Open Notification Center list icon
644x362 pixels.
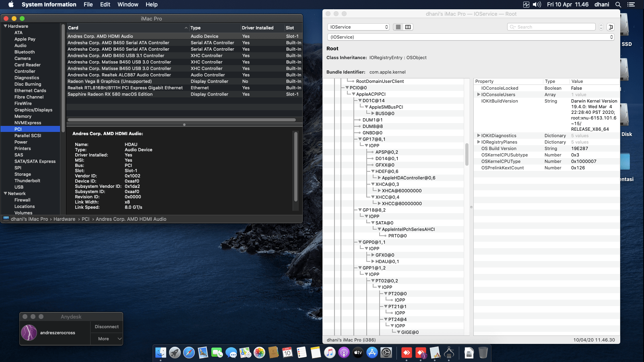click(631, 4)
